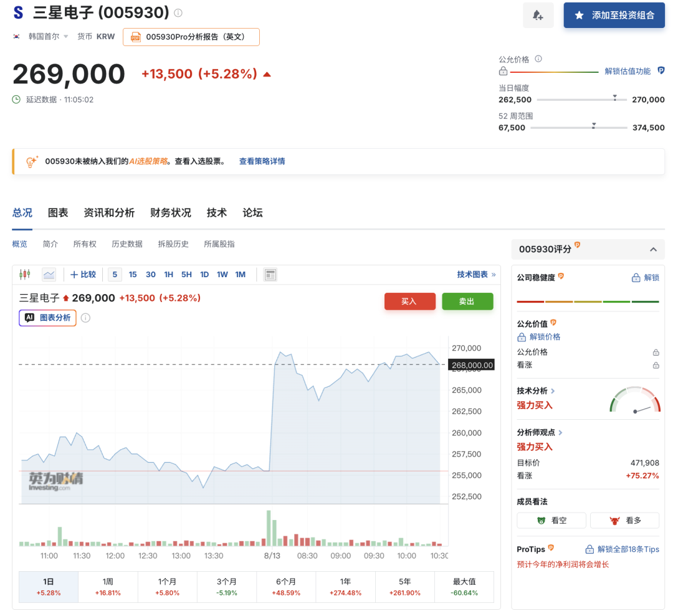Click the alert bell icon
Image resolution: width=673 pixels, height=616 pixels.
pyautogui.click(x=538, y=16)
